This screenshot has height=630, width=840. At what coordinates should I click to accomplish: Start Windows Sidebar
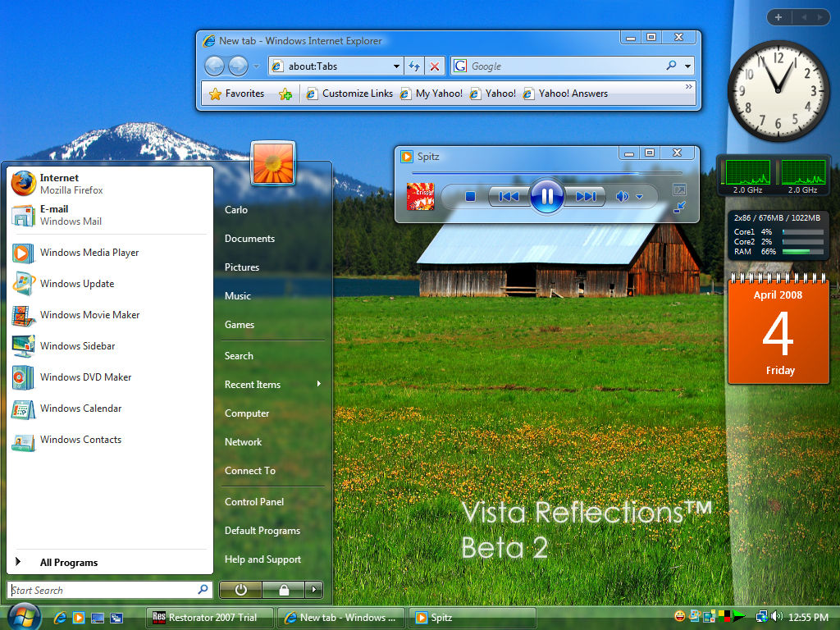110,345
